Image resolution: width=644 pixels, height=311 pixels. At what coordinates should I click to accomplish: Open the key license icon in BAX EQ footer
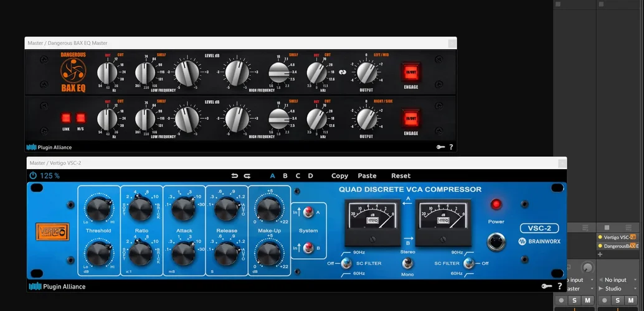coord(440,147)
